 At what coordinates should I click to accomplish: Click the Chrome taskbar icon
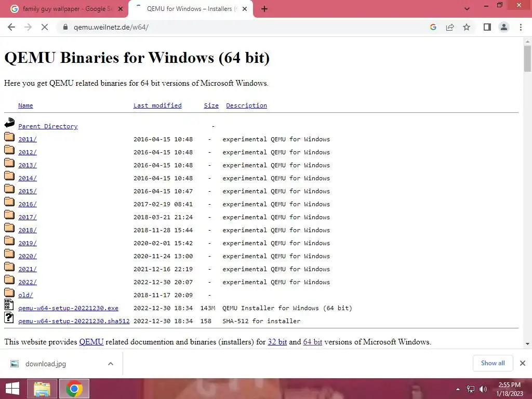click(x=74, y=389)
